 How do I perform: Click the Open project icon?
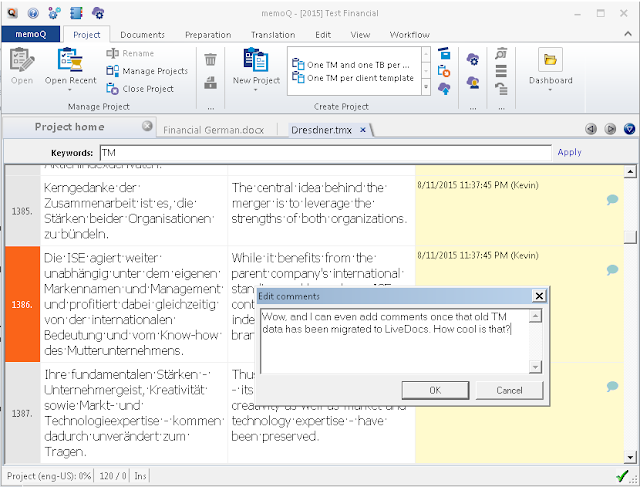pos(22,66)
